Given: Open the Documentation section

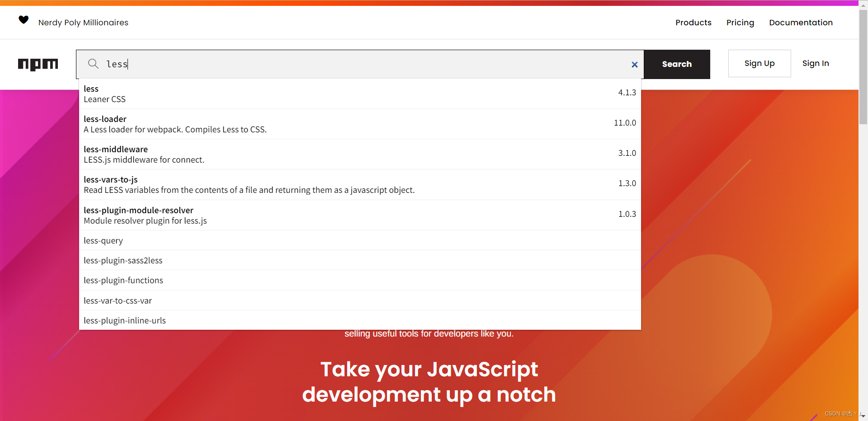Looking at the screenshot, I should [x=801, y=22].
